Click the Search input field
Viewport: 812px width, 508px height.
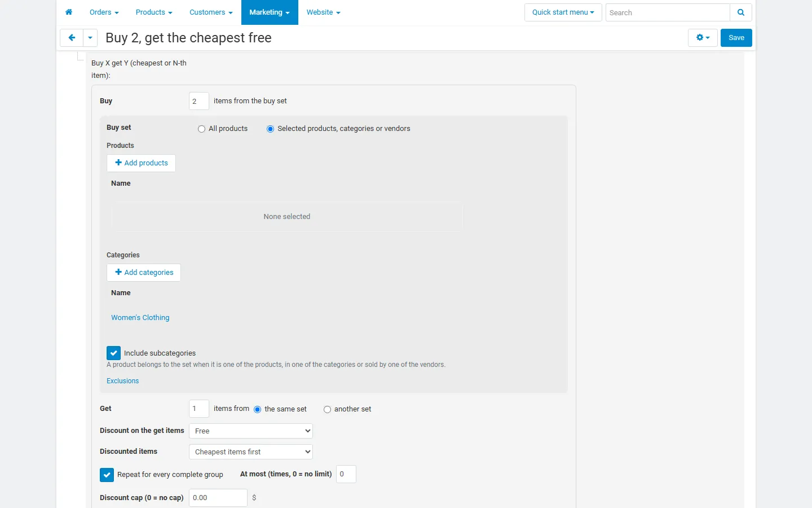click(668, 12)
